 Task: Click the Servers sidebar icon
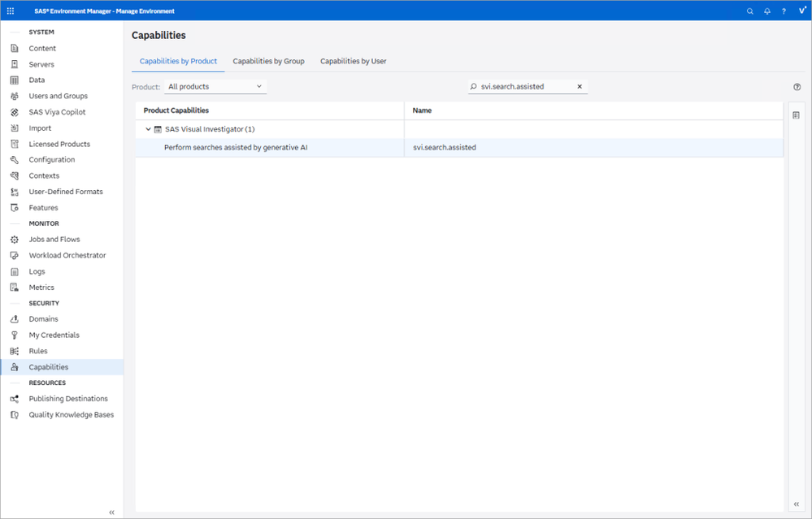pos(15,64)
